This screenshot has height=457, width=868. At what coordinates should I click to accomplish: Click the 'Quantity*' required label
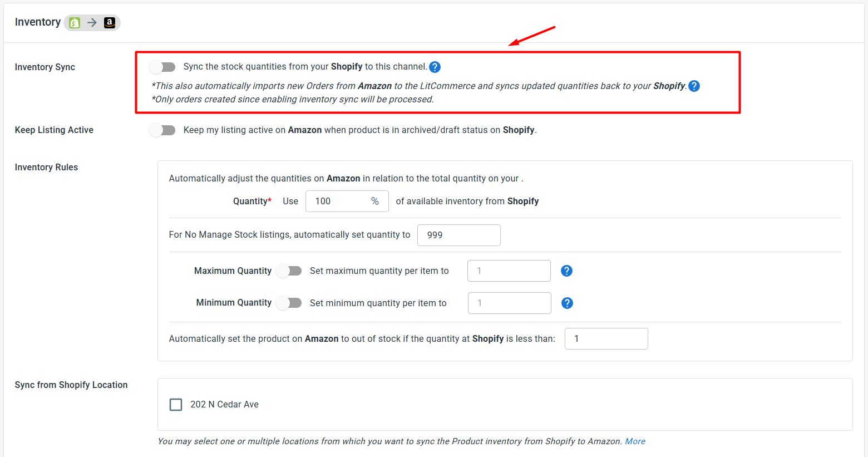click(252, 202)
